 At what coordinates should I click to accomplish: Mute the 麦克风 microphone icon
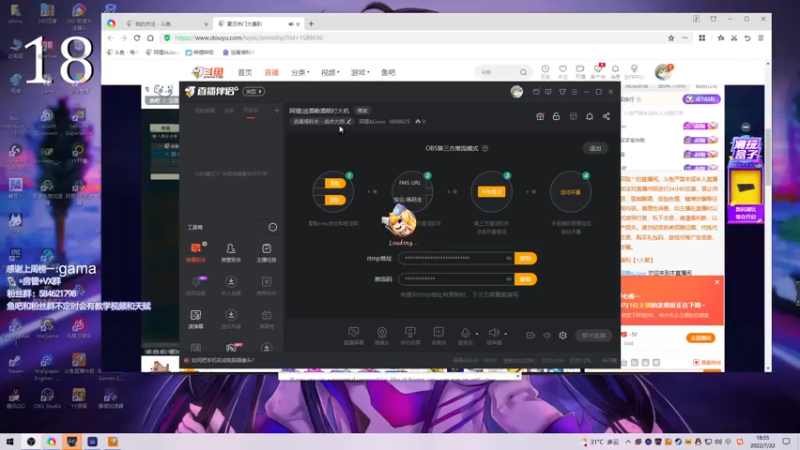(465, 335)
